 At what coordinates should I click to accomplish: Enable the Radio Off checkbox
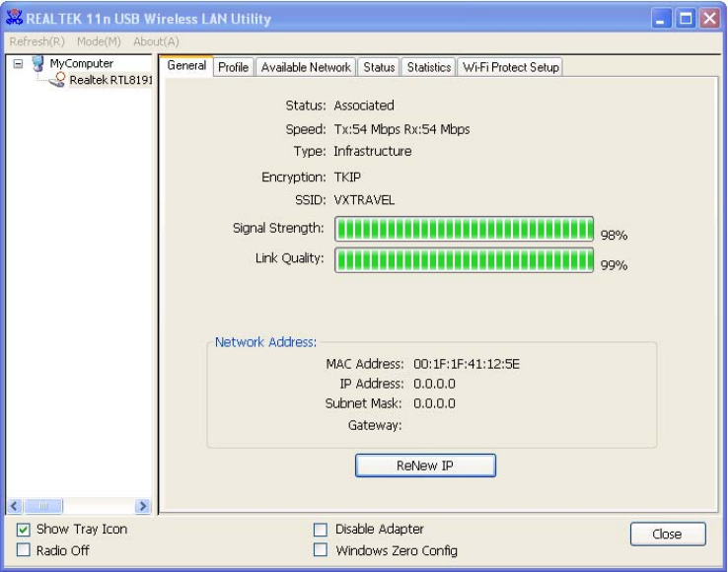[x=24, y=550]
